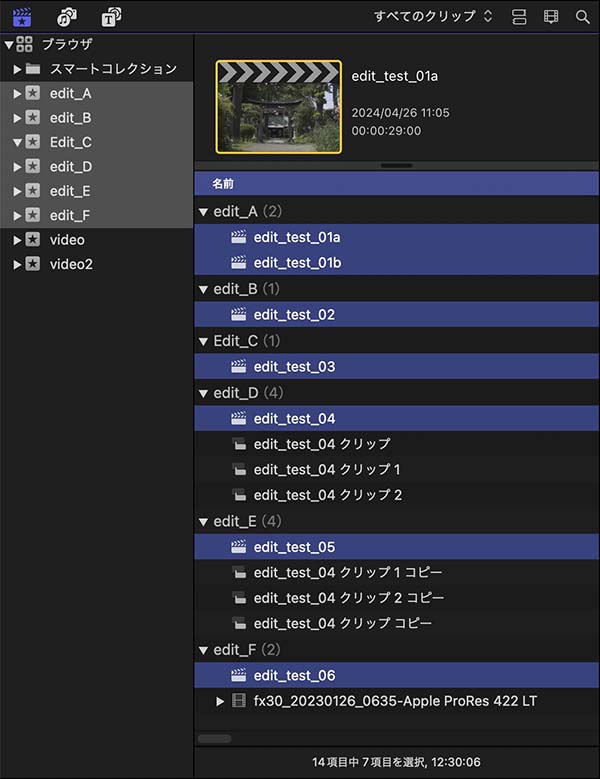
Task: Switch filmstrip/list view with filmstrip icon
Action: [551, 17]
